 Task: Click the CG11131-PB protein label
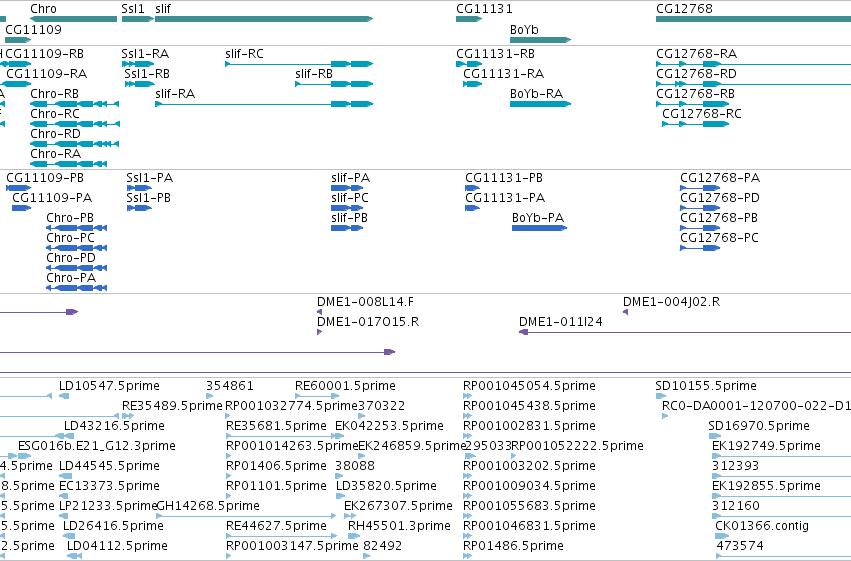(x=504, y=178)
